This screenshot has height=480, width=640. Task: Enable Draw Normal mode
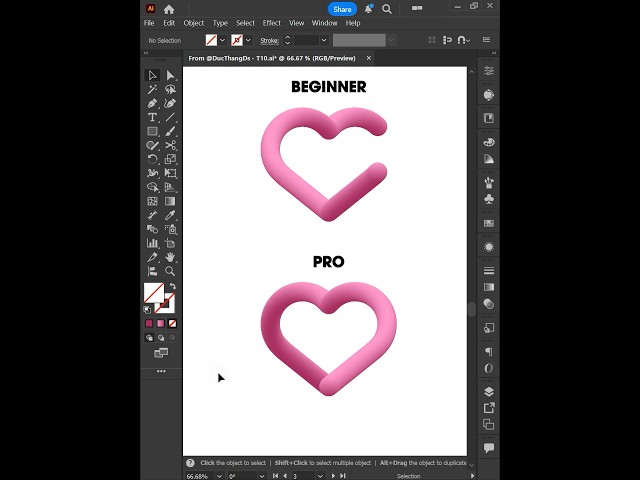click(x=149, y=338)
